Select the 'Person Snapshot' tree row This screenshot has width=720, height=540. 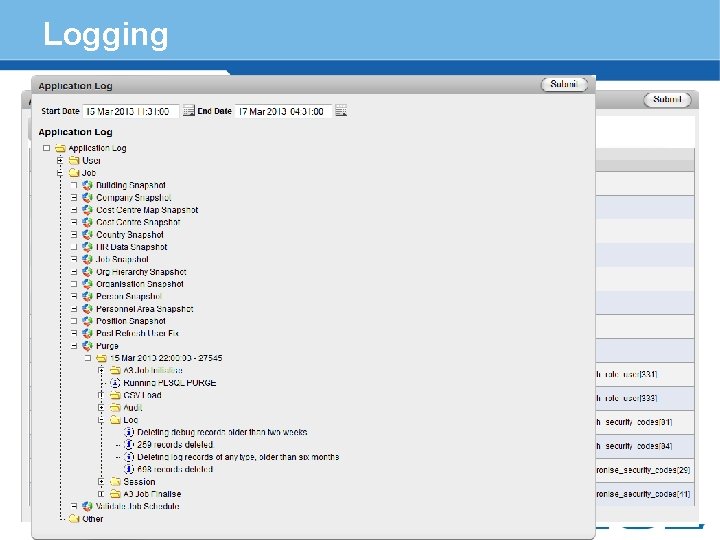pyautogui.click(x=129, y=297)
